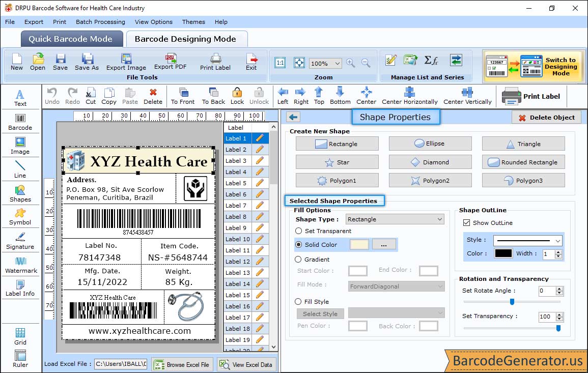Click Save As in File Tools
Screen dimensions: 588x373
[x=87, y=62]
